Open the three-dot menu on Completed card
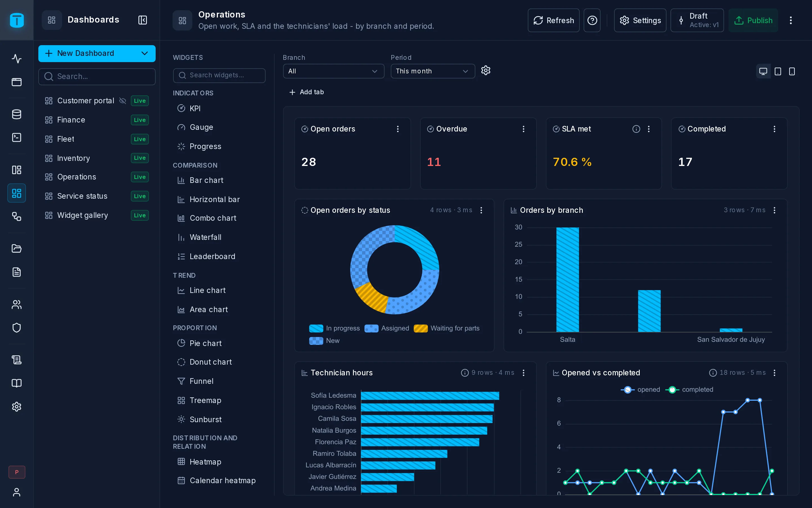The image size is (812, 508). point(775,129)
